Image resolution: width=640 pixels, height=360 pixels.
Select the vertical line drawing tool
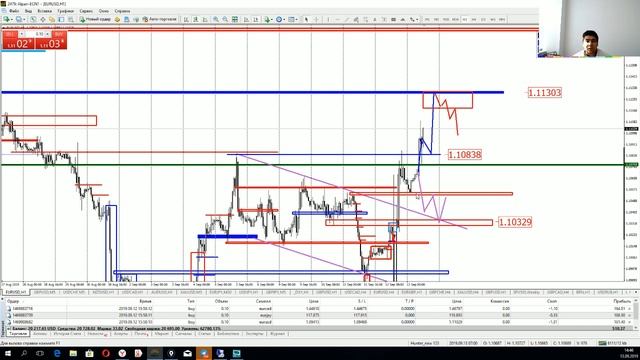[328, 19]
